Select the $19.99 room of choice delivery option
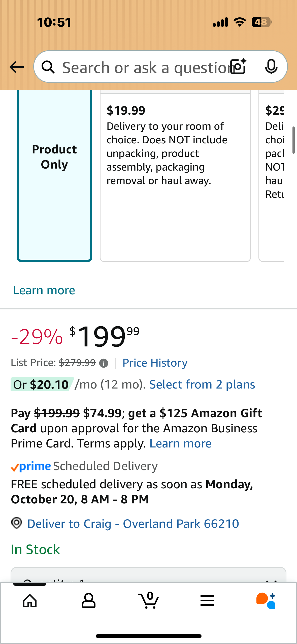Screen dimensions: 297x644 (x=175, y=176)
